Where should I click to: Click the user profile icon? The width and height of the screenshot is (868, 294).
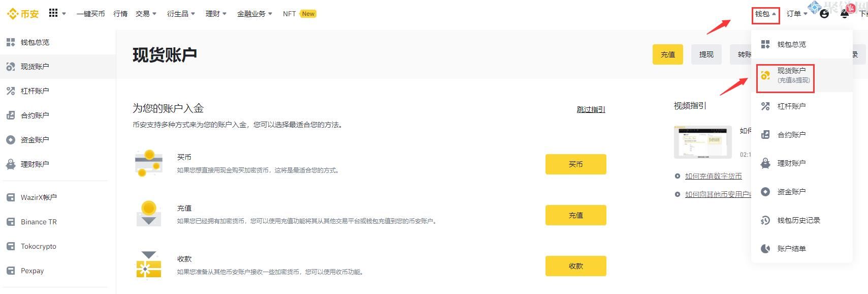[824, 14]
